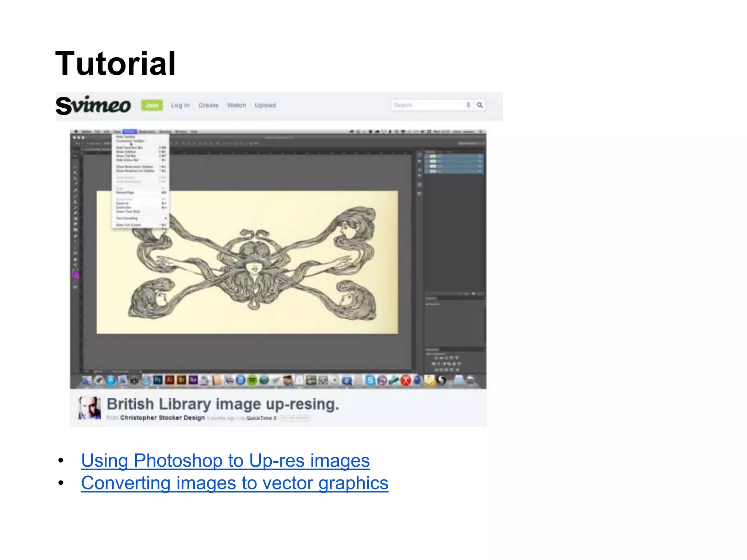The width and height of the screenshot is (747, 560).
Task: Open Skype from the dock
Action: coord(370,380)
